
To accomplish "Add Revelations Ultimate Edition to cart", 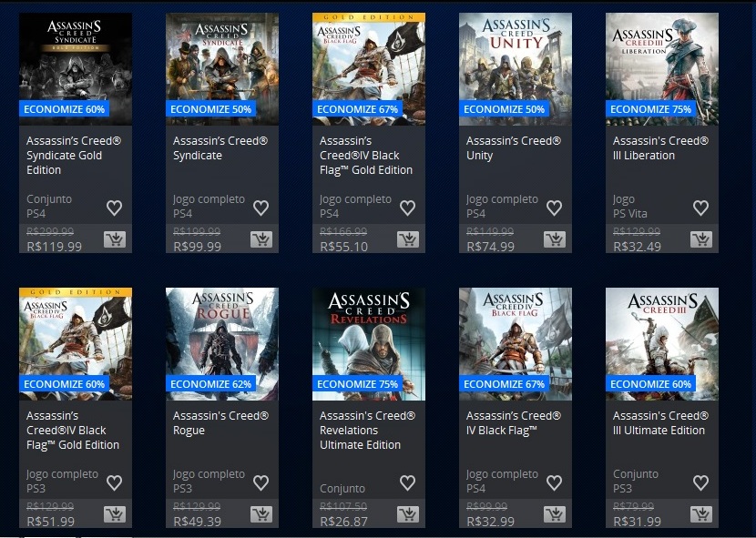I will tap(408, 514).
